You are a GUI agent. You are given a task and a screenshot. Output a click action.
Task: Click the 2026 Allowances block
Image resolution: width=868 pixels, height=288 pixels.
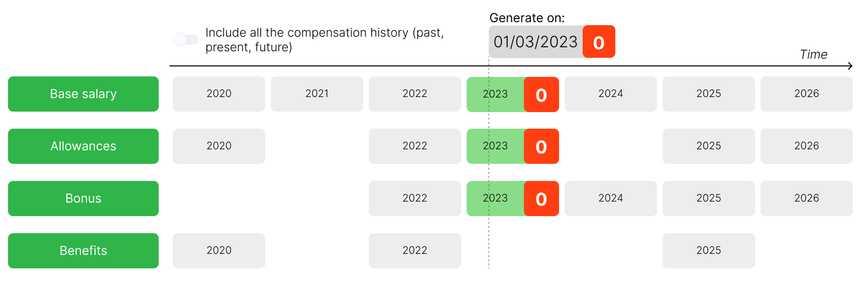point(807,146)
